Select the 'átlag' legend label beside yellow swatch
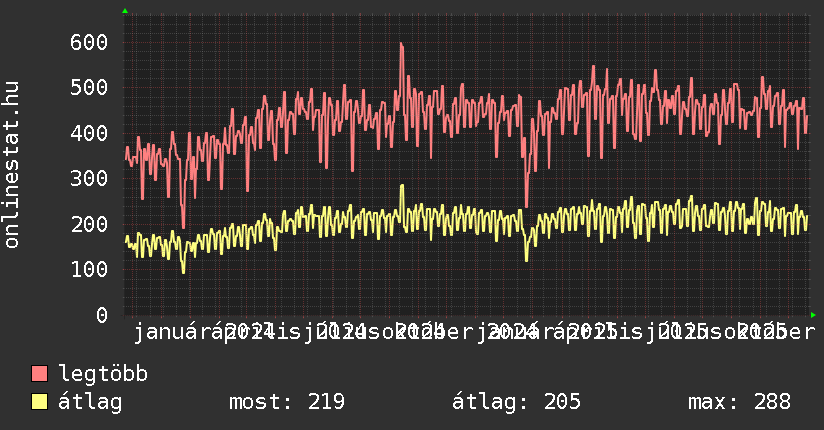The height and width of the screenshot is (430, 824). pyautogui.click(x=90, y=402)
